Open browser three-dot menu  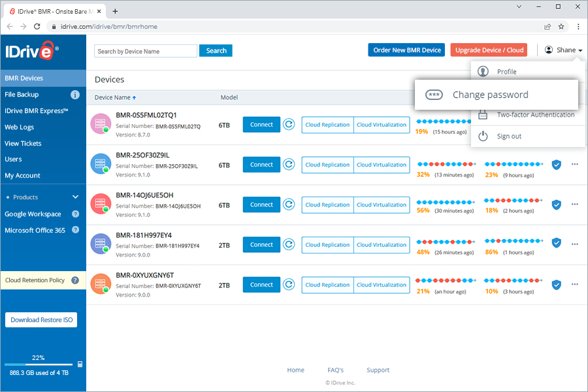[x=578, y=27]
